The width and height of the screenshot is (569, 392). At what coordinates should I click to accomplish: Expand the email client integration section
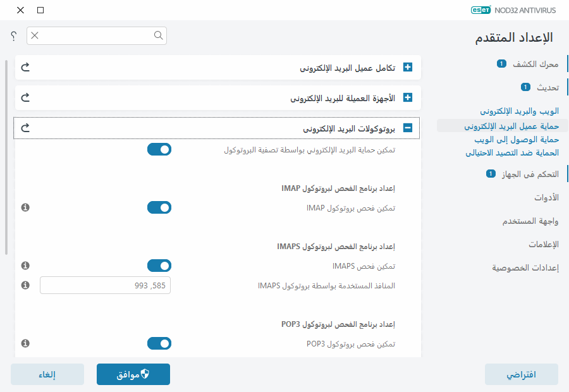[408, 67]
